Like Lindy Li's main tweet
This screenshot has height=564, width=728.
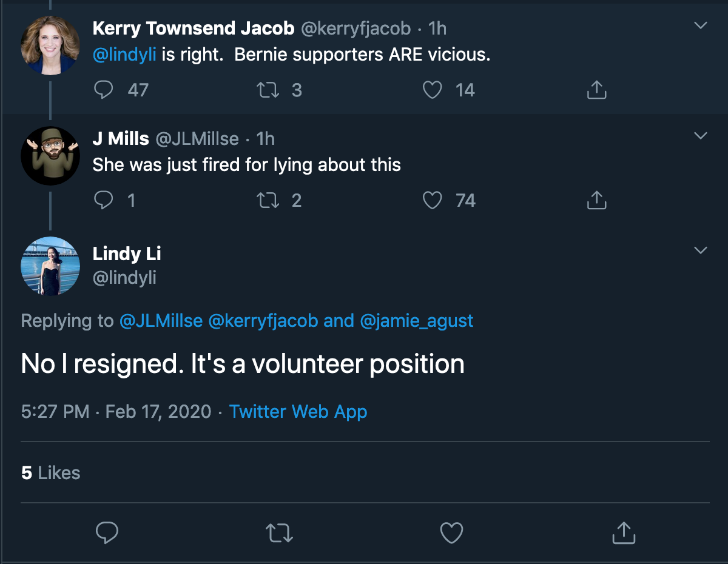[451, 533]
